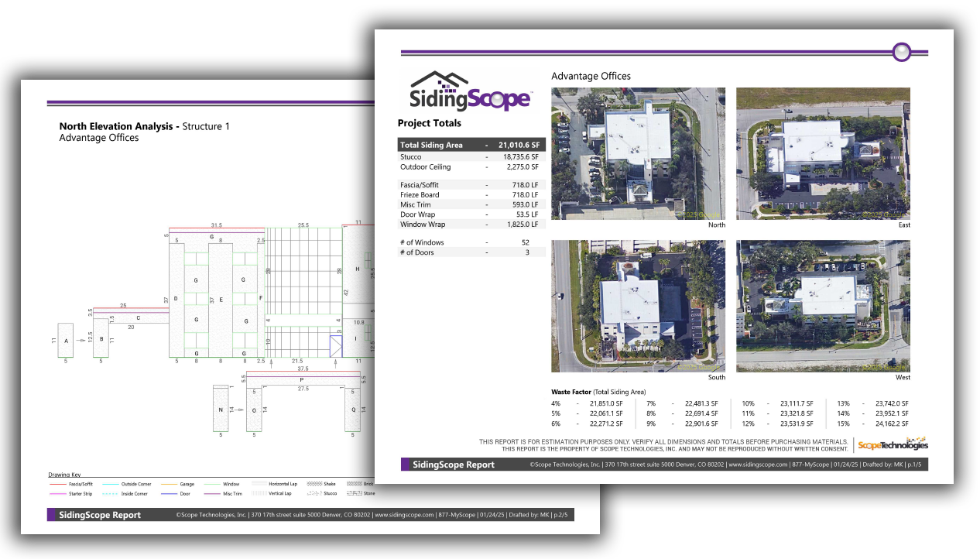The width and height of the screenshot is (980, 559).
Task: Select the Fascia/Soffit 718.0 LF row
Action: [471, 185]
